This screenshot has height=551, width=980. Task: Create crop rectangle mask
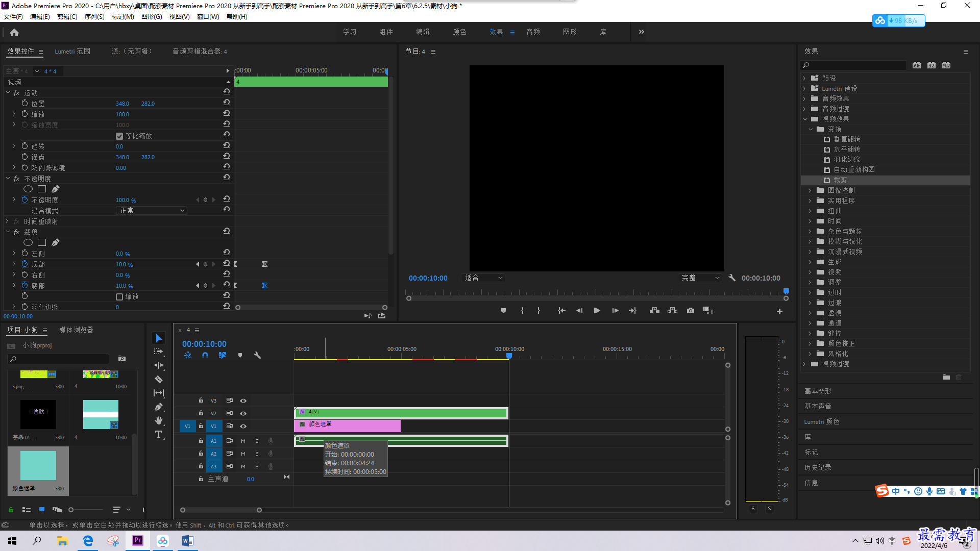point(42,242)
